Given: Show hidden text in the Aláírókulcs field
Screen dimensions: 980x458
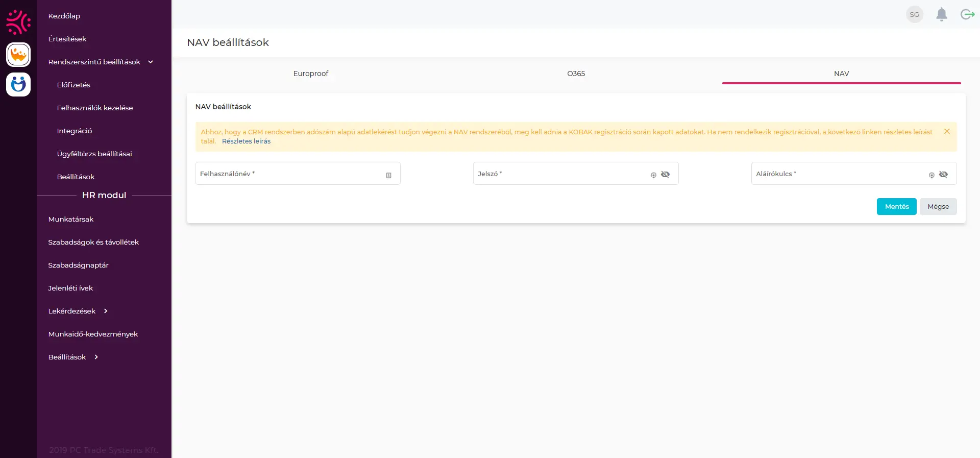Looking at the screenshot, I should (943, 175).
